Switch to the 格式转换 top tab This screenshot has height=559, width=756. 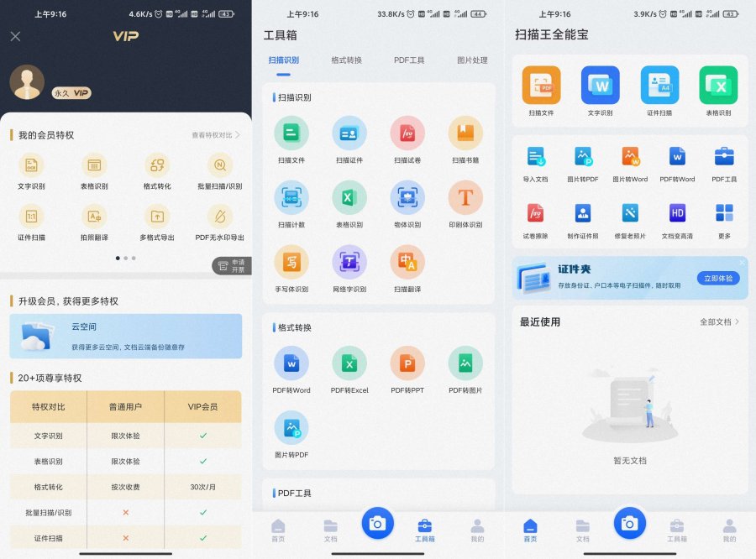[x=346, y=60]
